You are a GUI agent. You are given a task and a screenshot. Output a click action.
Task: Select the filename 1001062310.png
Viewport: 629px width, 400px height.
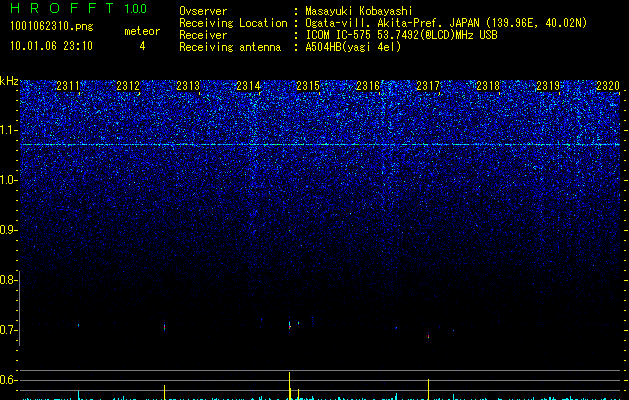(52, 26)
